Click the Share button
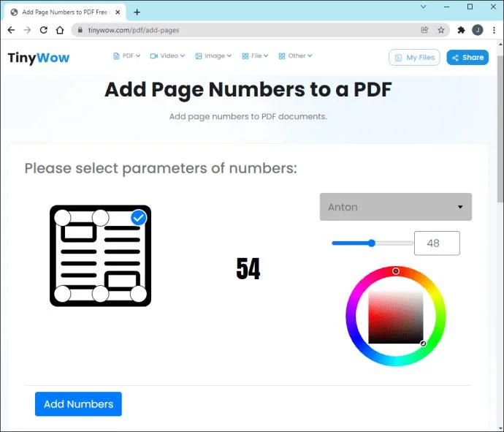 pos(467,58)
